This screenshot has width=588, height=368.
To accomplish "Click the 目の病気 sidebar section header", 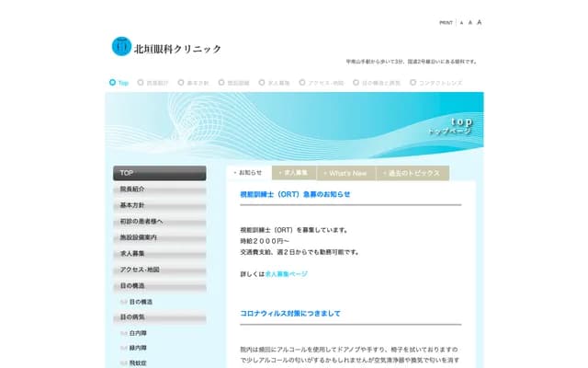I will tap(160, 317).
